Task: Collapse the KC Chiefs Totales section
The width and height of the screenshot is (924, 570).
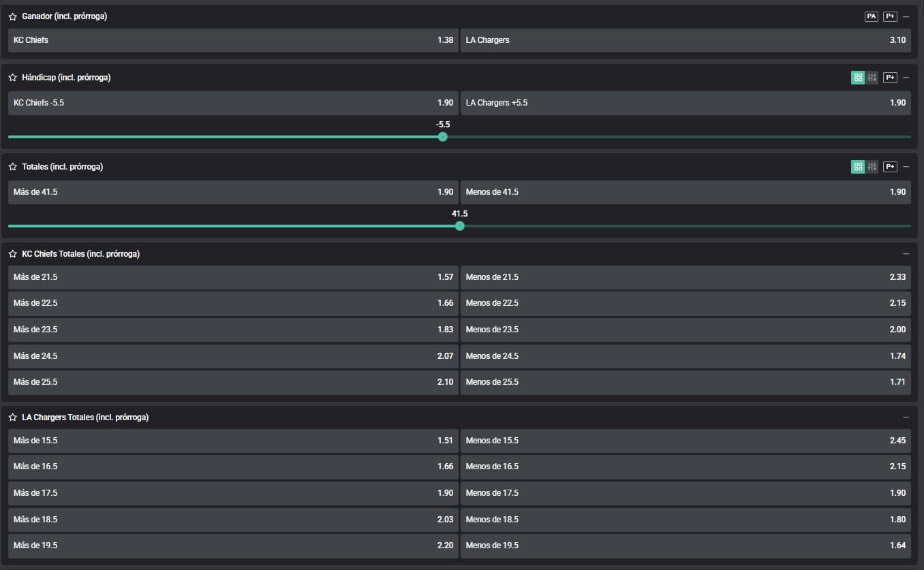Action: (x=906, y=254)
